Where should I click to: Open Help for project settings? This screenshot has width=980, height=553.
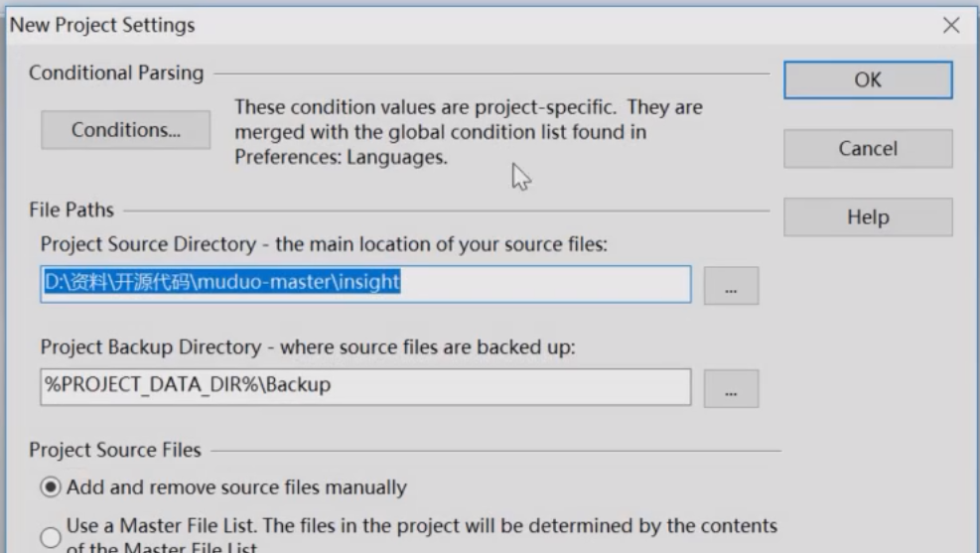click(867, 217)
